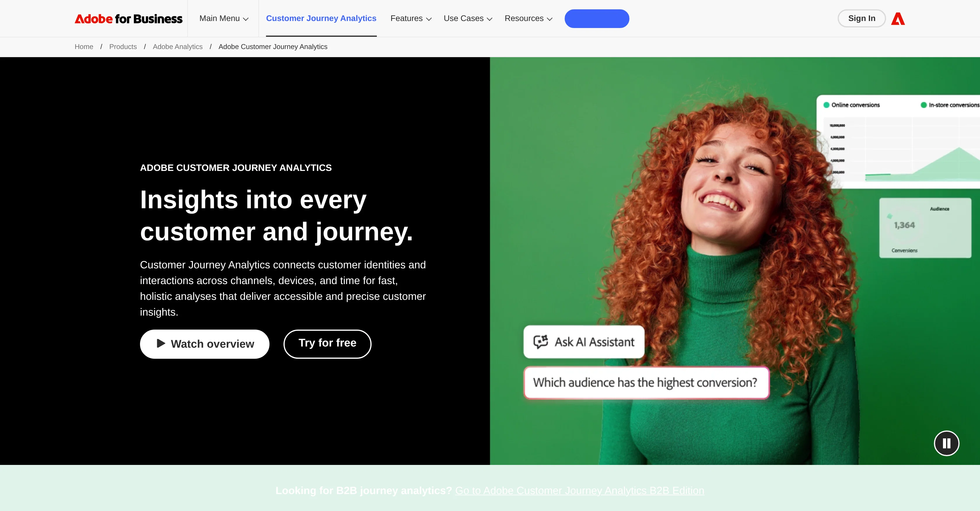The image size is (980, 511).
Task: Open the Adobe Analytics breadcrumb link
Action: tap(178, 47)
